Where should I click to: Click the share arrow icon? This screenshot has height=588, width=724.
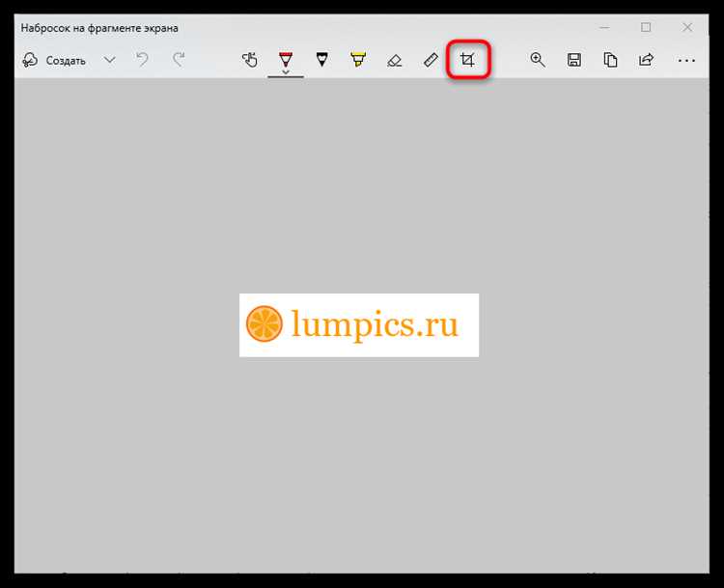pyautogui.click(x=647, y=60)
